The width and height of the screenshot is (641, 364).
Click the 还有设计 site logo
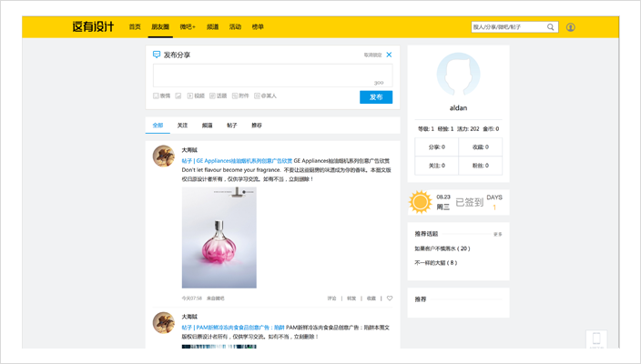(93, 27)
